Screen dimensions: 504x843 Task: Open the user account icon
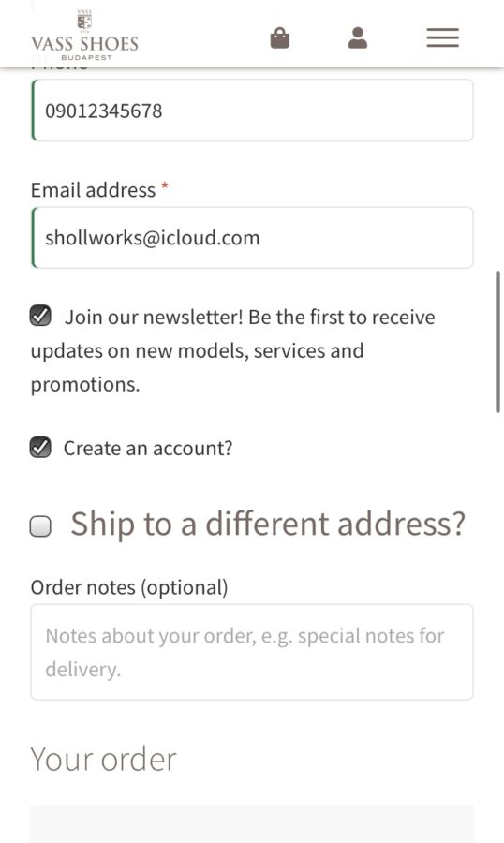pos(358,38)
